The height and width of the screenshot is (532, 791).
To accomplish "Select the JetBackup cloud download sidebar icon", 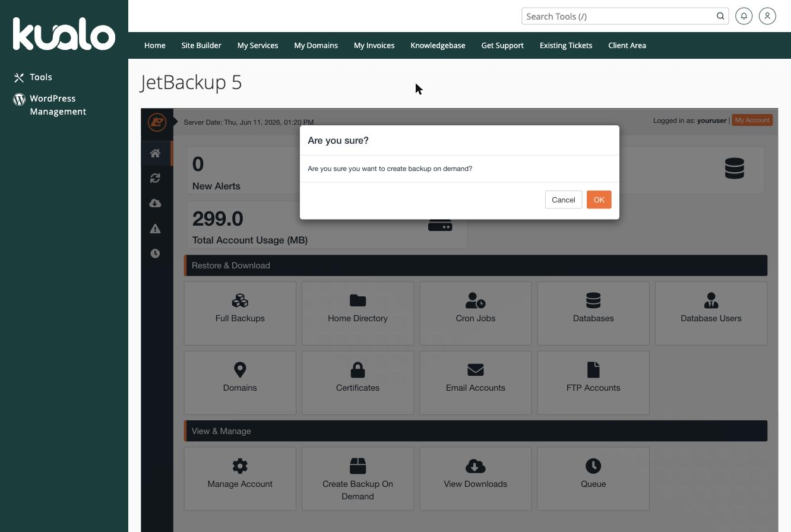I will [155, 203].
